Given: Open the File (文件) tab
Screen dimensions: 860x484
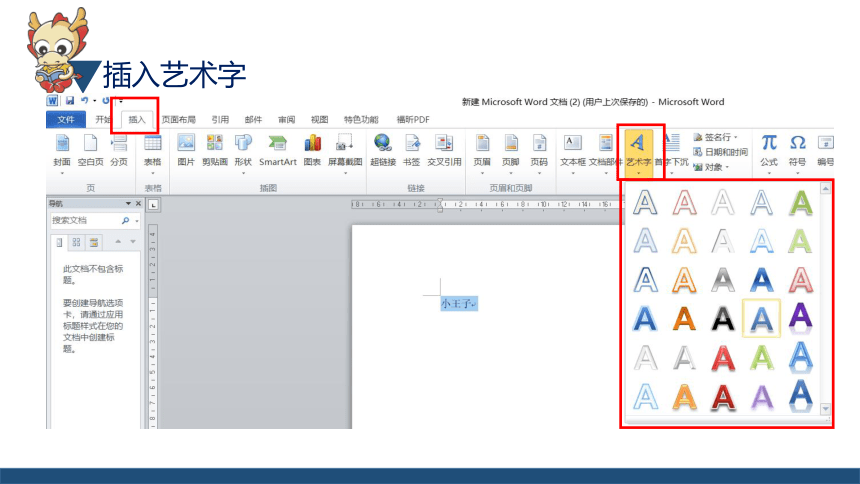Looking at the screenshot, I should click(x=66, y=120).
